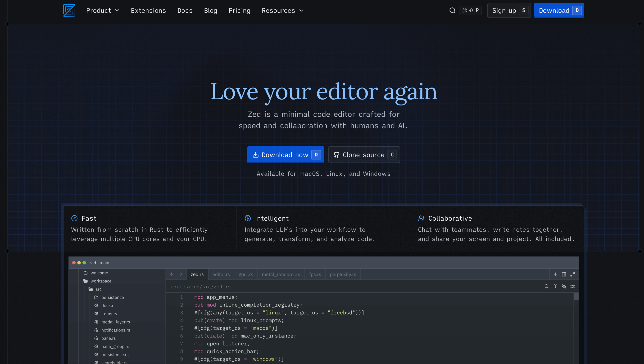Open the Pricing page from the navbar

tap(239, 10)
